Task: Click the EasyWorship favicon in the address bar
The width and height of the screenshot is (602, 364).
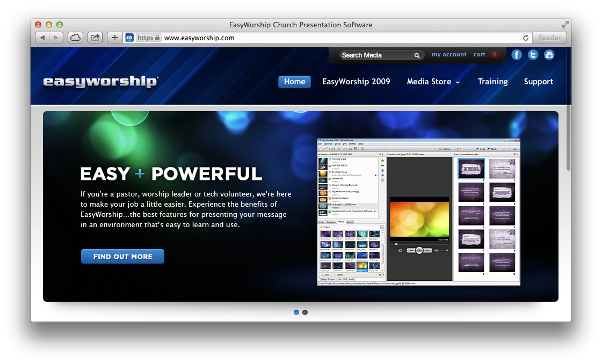Action: pyautogui.click(x=129, y=38)
